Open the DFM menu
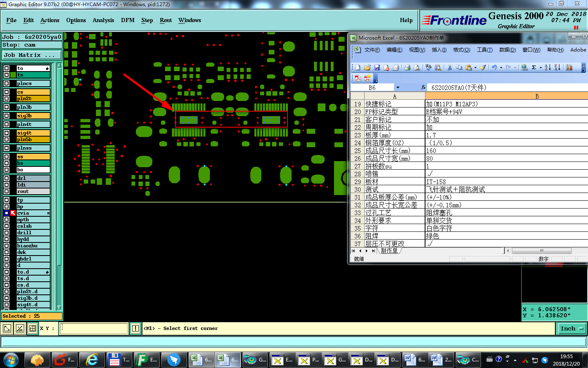The image size is (588, 368). click(x=128, y=20)
